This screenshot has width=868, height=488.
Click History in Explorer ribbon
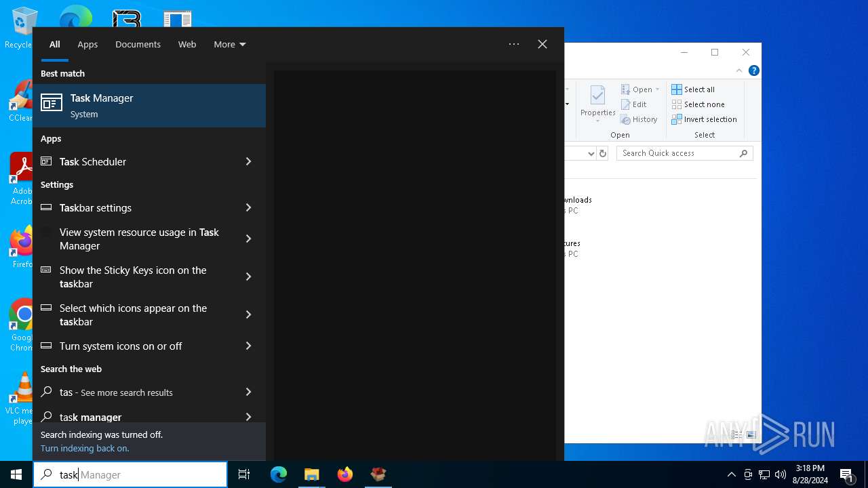639,119
